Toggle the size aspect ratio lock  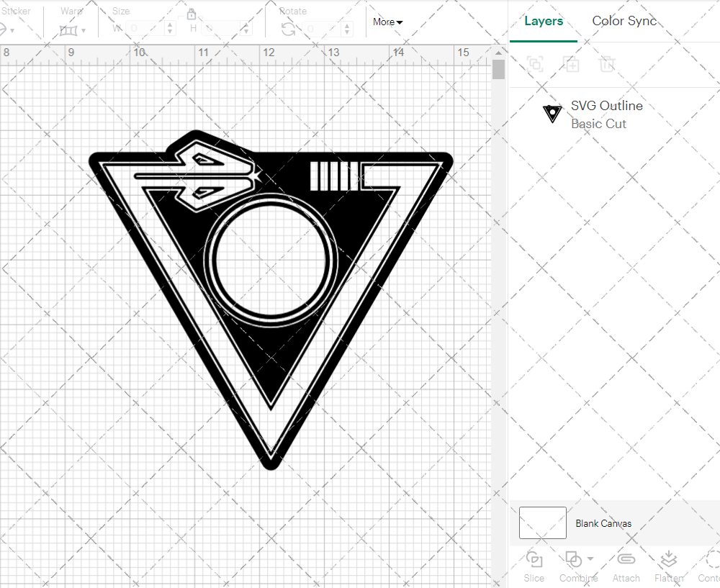(192, 14)
